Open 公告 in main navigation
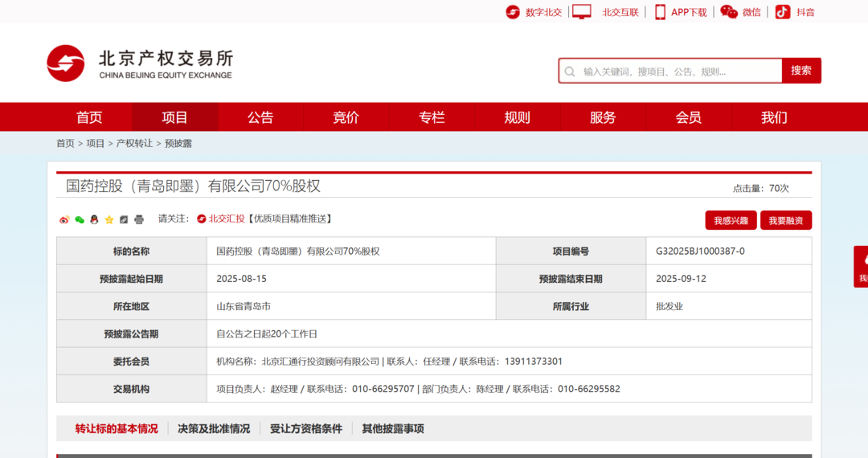Image resolution: width=868 pixels, height=458 pixels. tap(260, 117)
